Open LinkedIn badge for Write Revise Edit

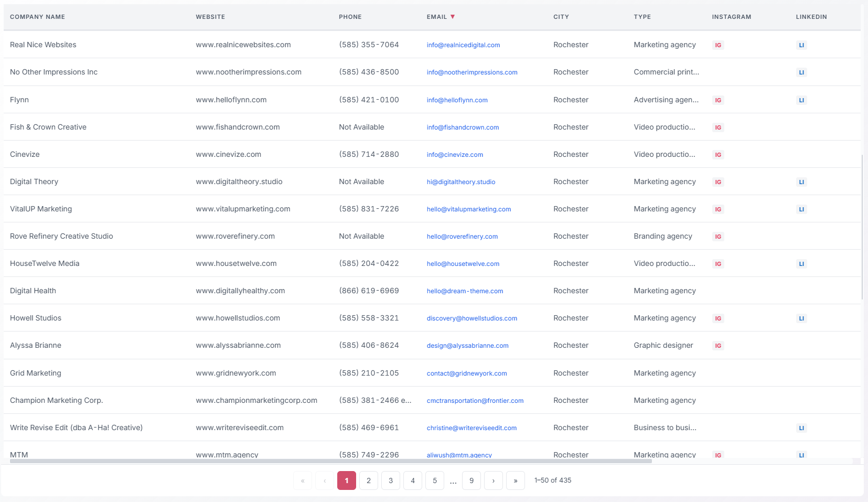click(801, 428)
